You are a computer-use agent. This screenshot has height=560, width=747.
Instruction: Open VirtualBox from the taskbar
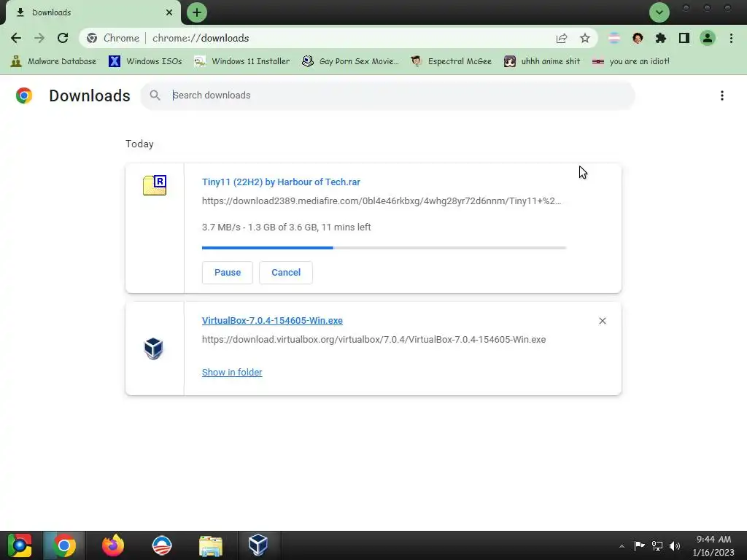coord(258,545)
